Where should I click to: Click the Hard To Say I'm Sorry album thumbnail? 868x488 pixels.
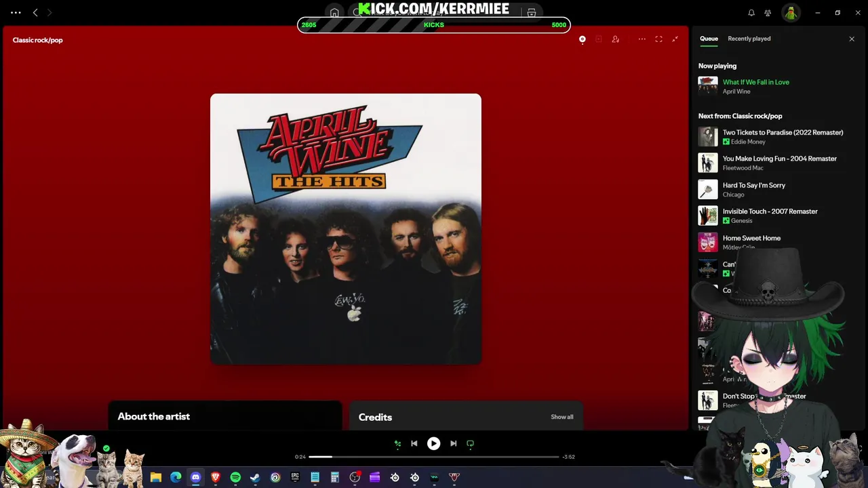(x=708, y=189)
